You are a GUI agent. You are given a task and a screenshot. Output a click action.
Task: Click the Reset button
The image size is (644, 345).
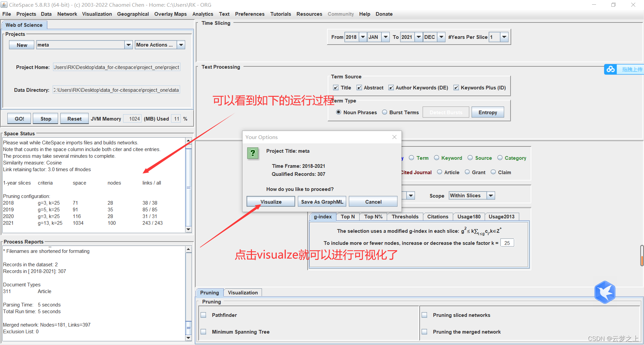point(74,119)
